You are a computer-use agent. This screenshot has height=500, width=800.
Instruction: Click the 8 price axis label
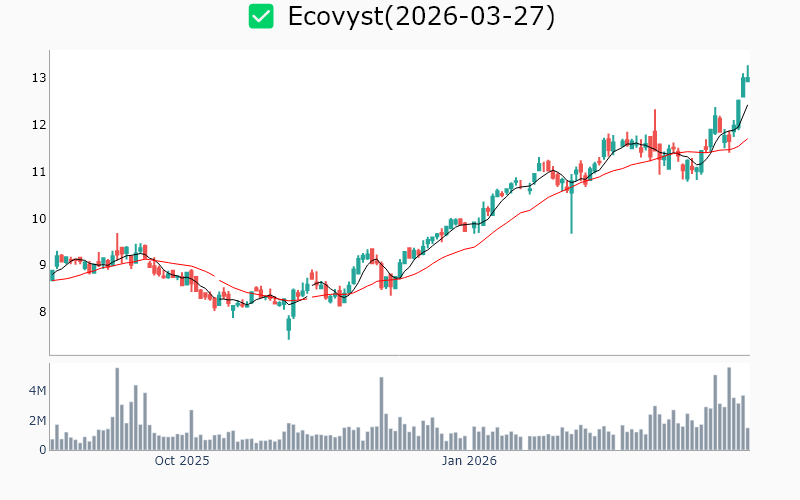[x=42, y=312]
